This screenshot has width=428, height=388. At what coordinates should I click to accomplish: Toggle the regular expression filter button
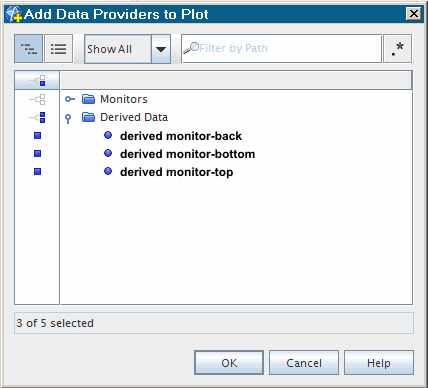pyautogui.click(x=397, y=49)
